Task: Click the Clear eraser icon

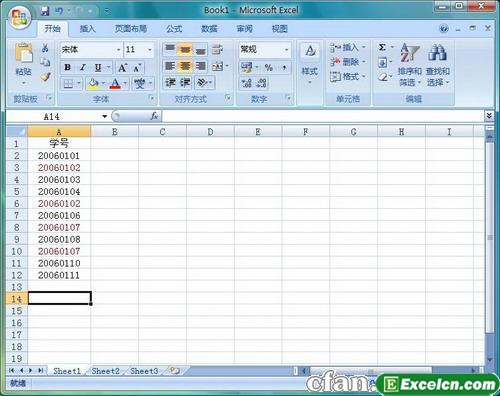Action: [x=383, y=77]
